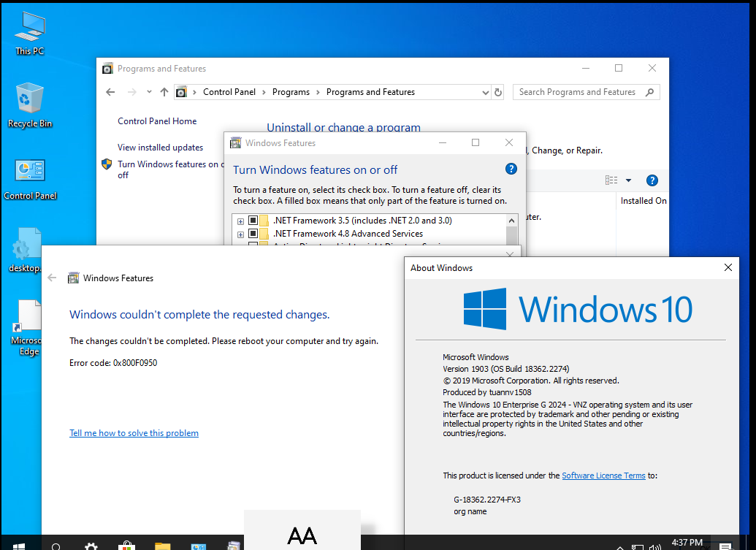The width and height of the screenshot is (756, 550).
Task: Click the Control Panel icon in address bar
Action: coord(181,92)
